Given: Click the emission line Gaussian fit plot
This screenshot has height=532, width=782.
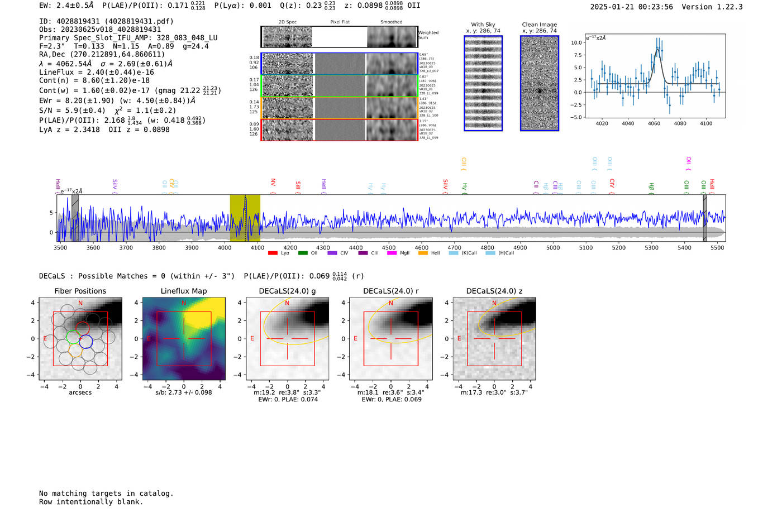Looking at the screenshot, I should [655, 76].
